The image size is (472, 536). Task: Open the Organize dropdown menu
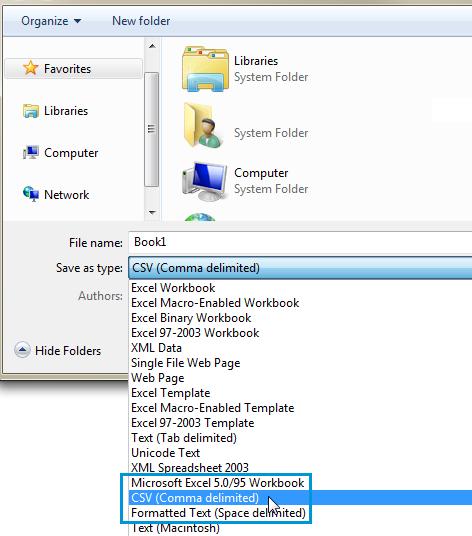pos(51,21)
